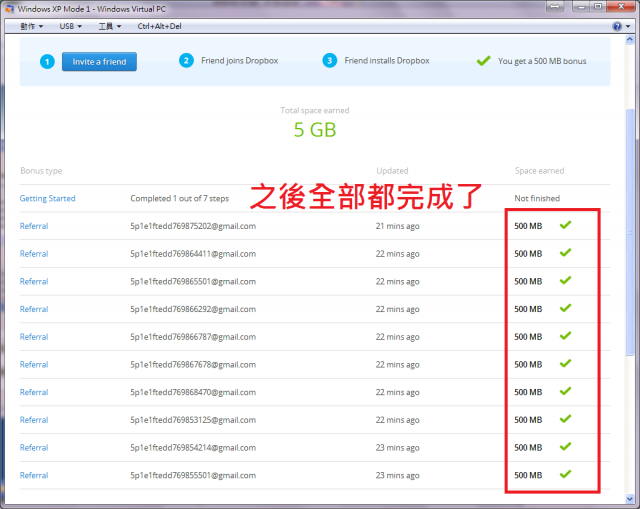Viewport: 640px width, 509px height.
Task: Click the '21 mins ago' timestamp
Action: pyautogui.click(x=398, y=226)
